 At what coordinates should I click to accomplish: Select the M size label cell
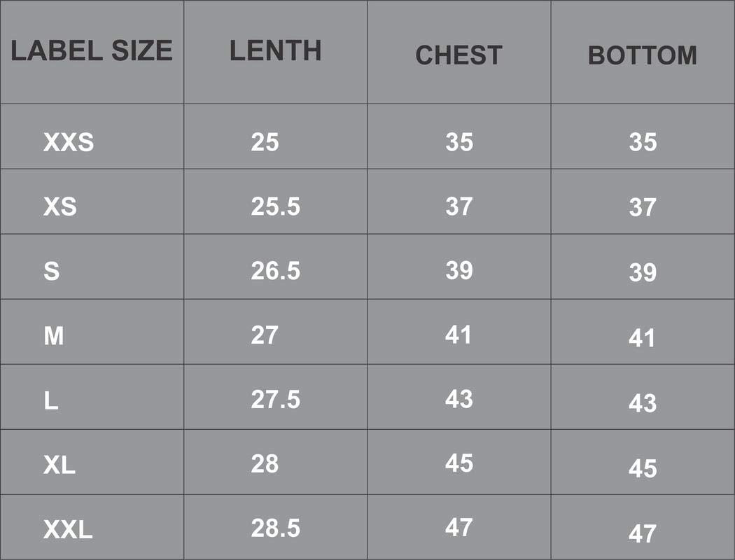(54, 336)
